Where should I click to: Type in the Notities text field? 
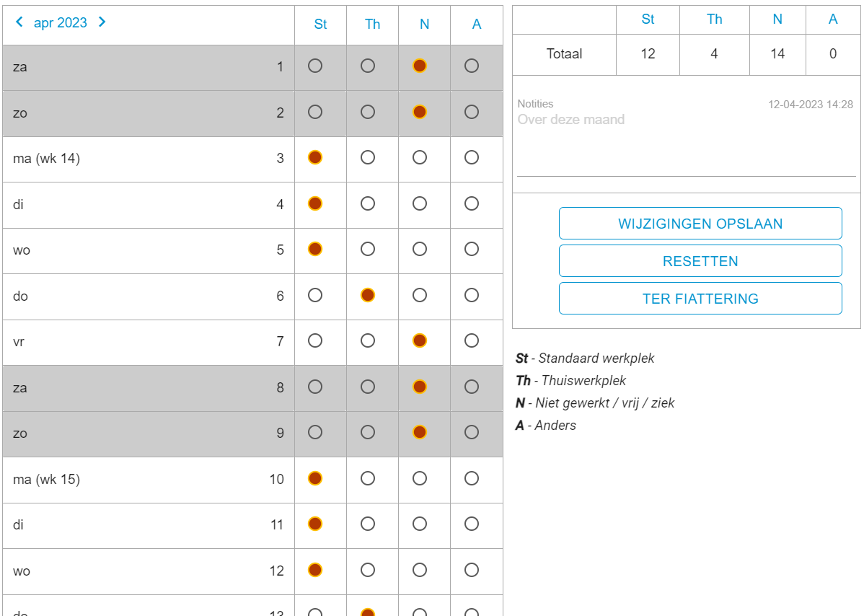(x=685, y=144)
